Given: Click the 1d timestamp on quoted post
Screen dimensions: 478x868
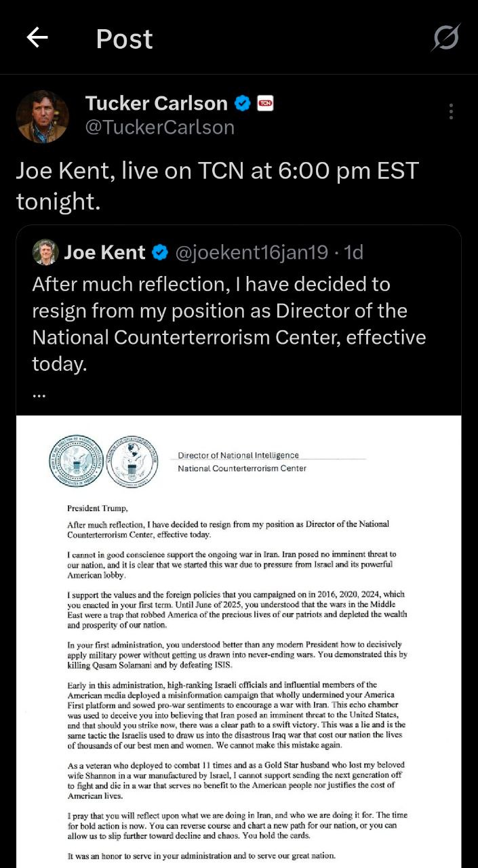Looking at the screenshot, I should click(x=354, y=253).
